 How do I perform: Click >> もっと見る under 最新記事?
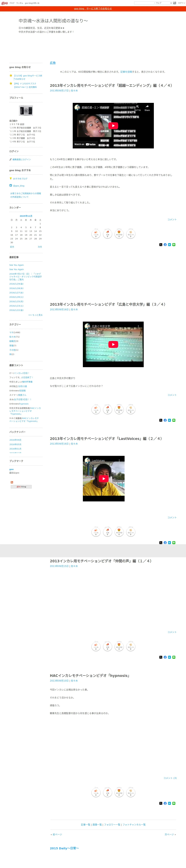[x=35, y=315]
